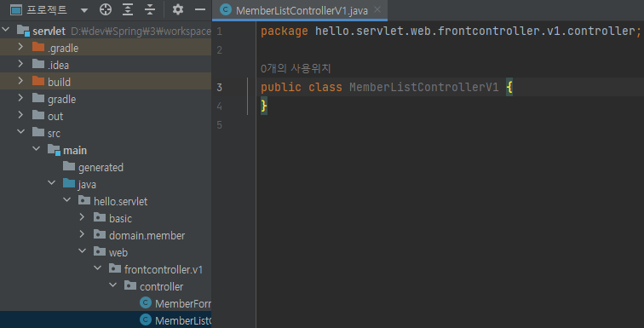Select the .idea folder row
This screenshot has width=644, height=328.
[106, 65]
